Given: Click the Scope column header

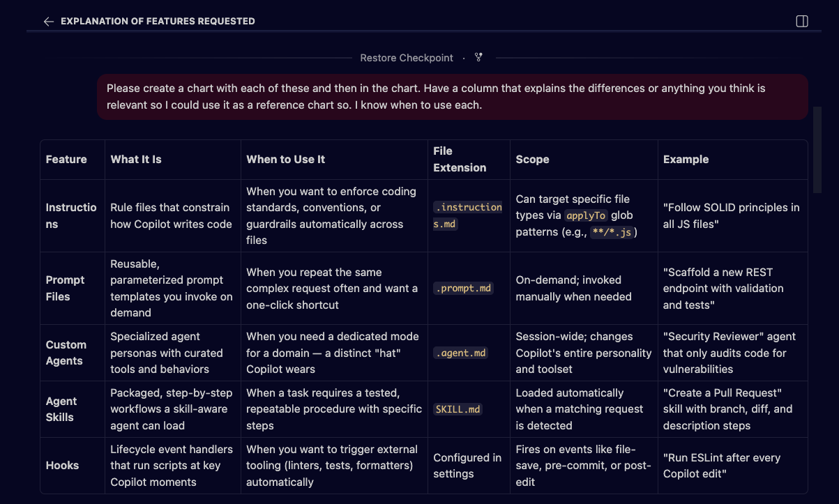Looking at the screenshot, I should (532, 159).
